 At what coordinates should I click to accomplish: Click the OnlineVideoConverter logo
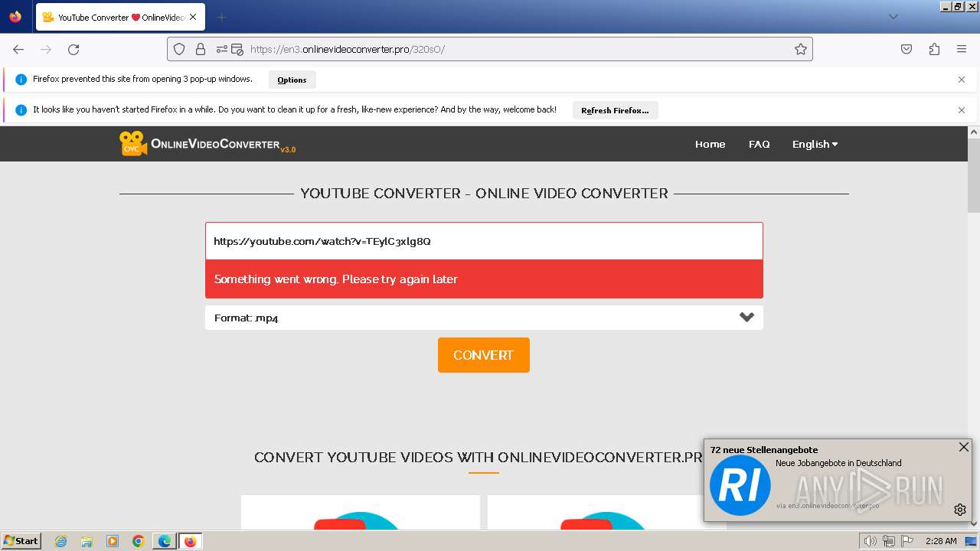(x=207, y=143)
